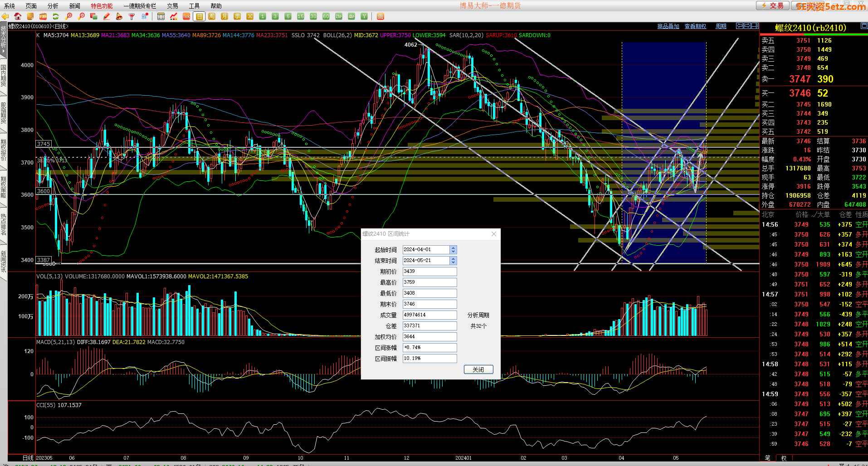Zoom in the chart with magnifier plus
This screenshot has height=466, width=868.
[68, 16]
